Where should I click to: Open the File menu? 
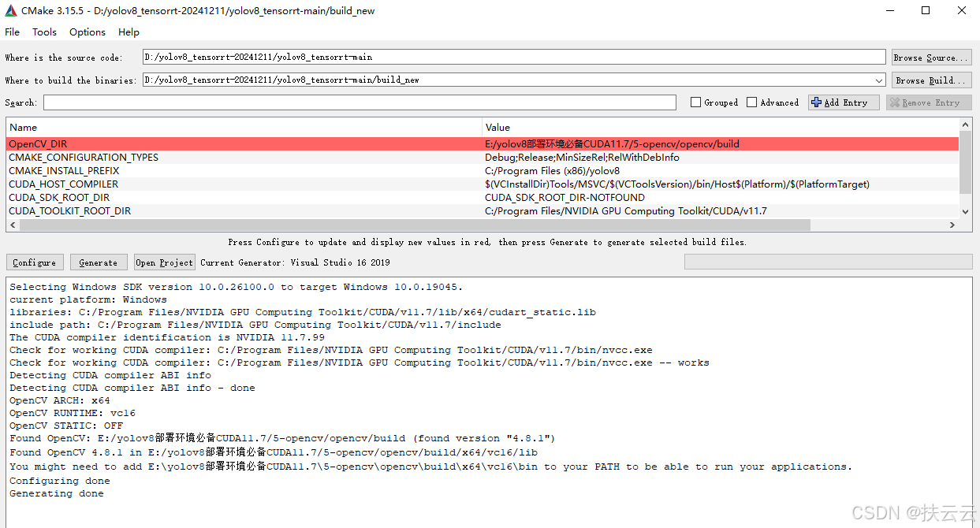12,32
